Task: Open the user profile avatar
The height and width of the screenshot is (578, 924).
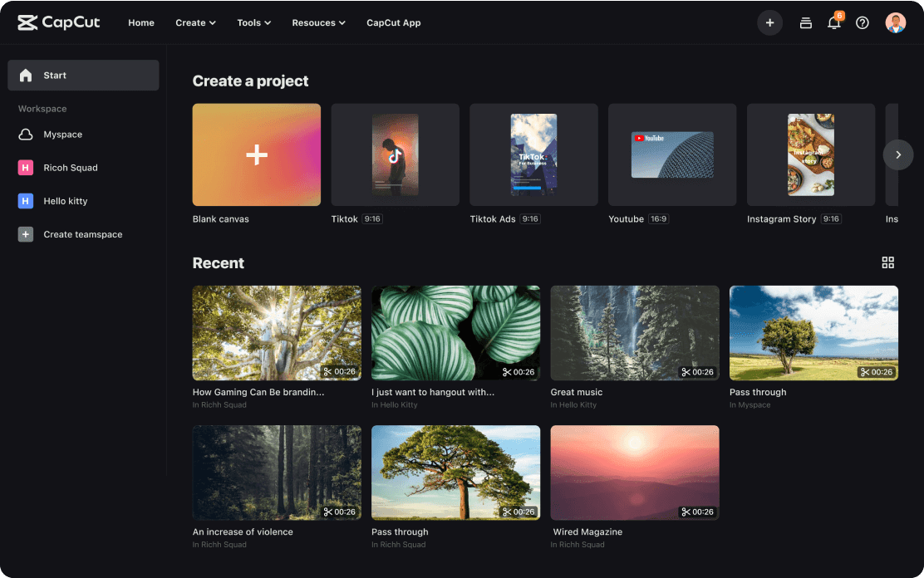Action: (x=895, y=22)
